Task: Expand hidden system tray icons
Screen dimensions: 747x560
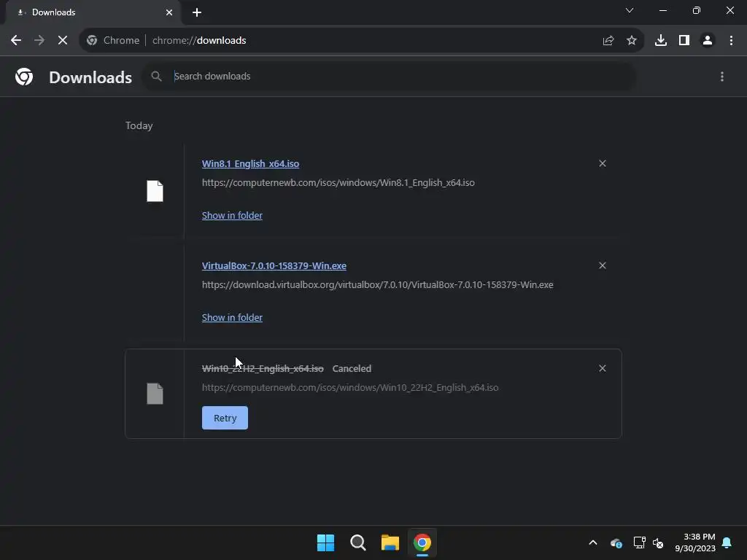Action: coord(592,542)
